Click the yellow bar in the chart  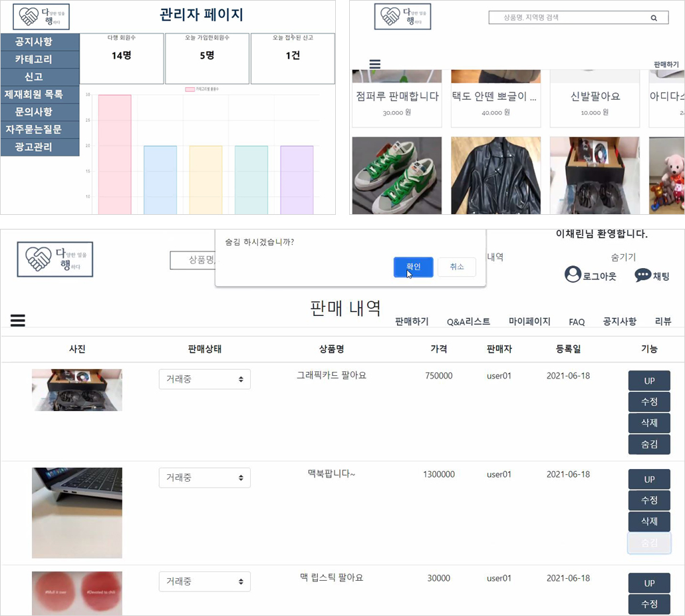[x=205, y=180]
